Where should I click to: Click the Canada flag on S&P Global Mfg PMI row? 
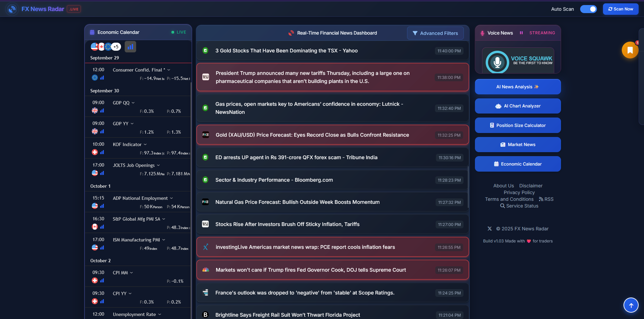coord(95,227)
